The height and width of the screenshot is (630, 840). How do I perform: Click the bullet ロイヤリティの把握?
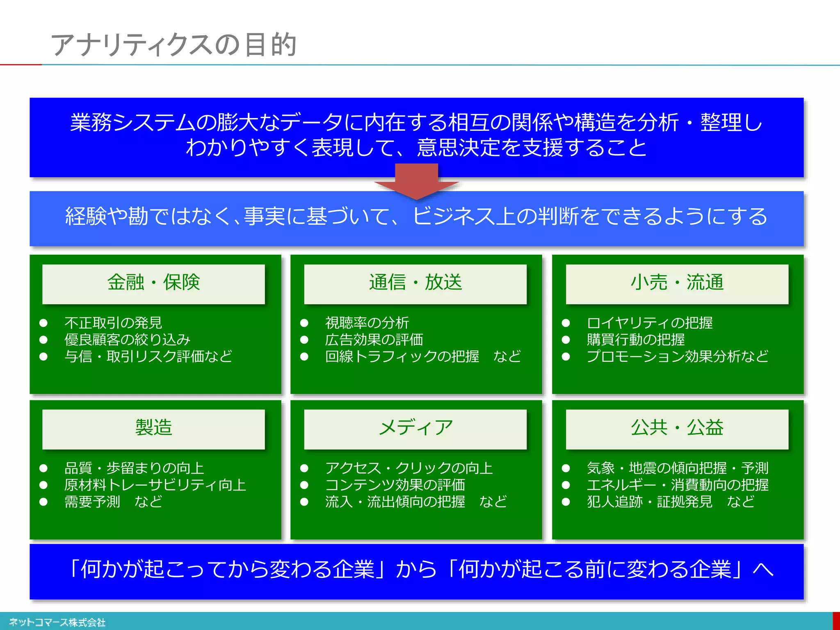point(650,323)
